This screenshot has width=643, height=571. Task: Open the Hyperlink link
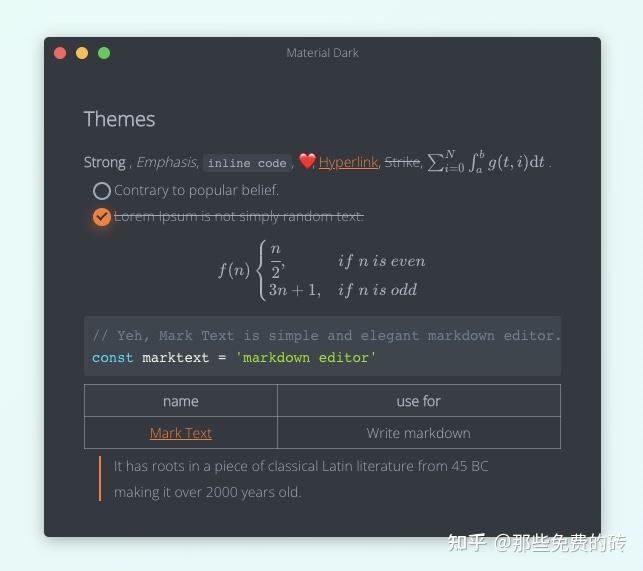click(x=348, y=162)
